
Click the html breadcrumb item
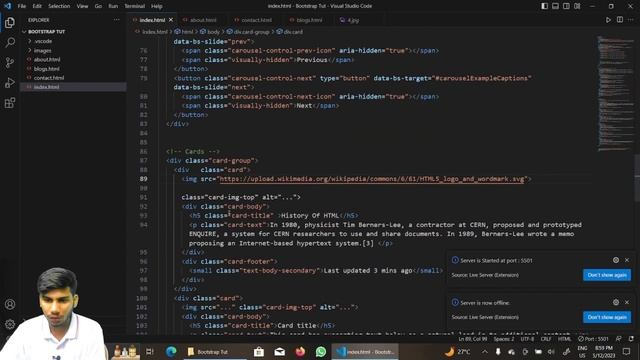[x=184, y=31]
